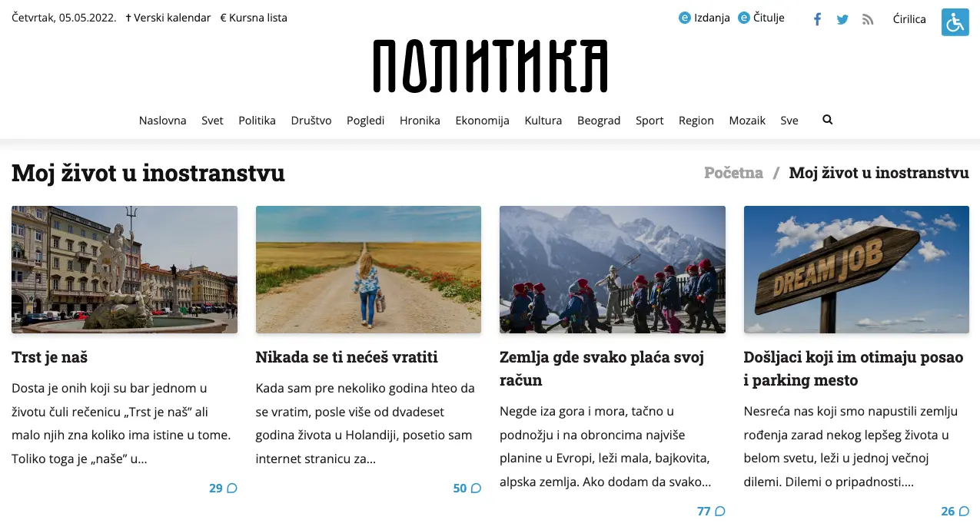Open the Verski kalendar link

[x=168, y=18]
